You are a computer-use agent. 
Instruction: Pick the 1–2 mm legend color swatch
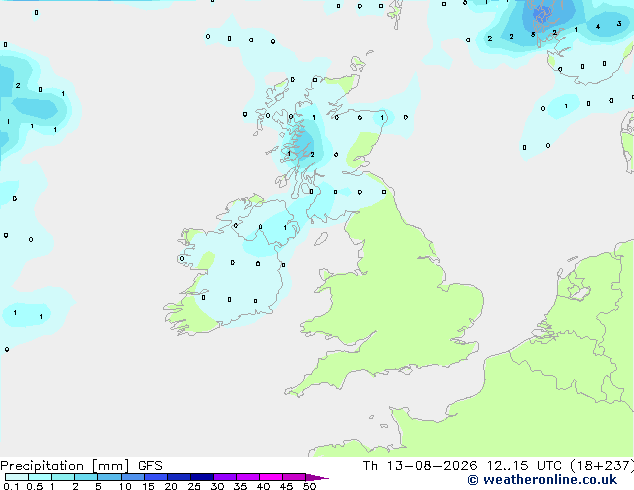63,477
